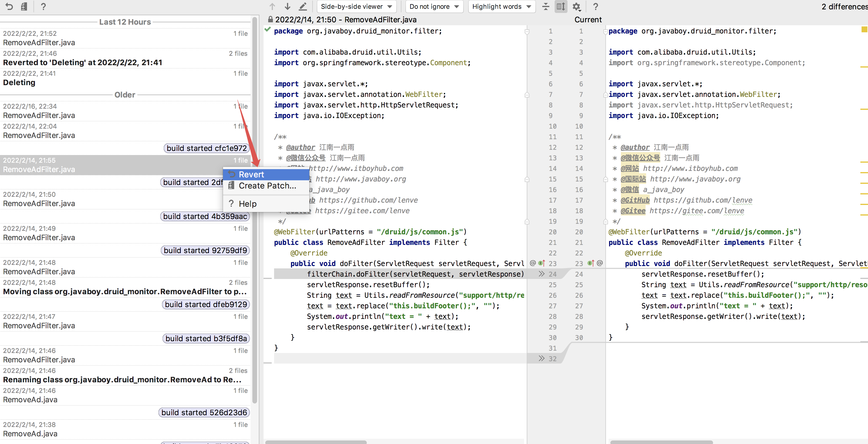Click the pencil jump-to-source icon
Screen dimensions: 868x444
(303, 6)
